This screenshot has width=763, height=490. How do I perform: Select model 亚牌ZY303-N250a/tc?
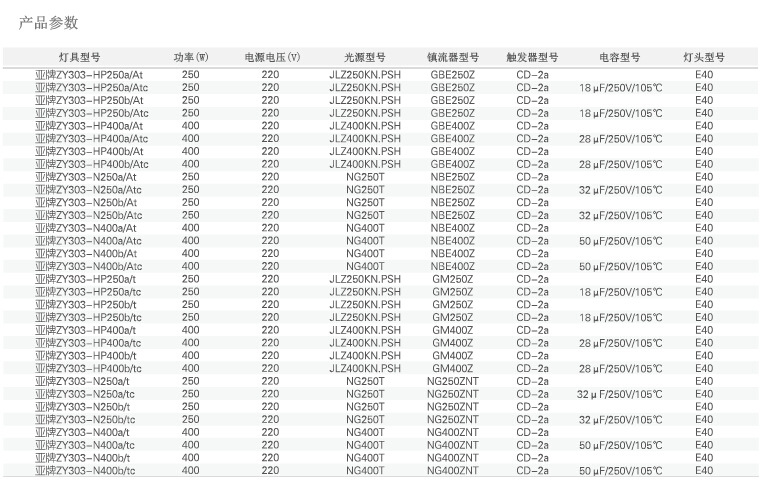click(x=85, y=394)
